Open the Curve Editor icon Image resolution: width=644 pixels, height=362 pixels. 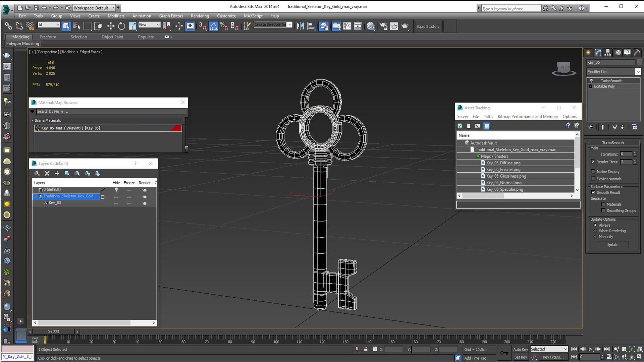pos(347,26)
